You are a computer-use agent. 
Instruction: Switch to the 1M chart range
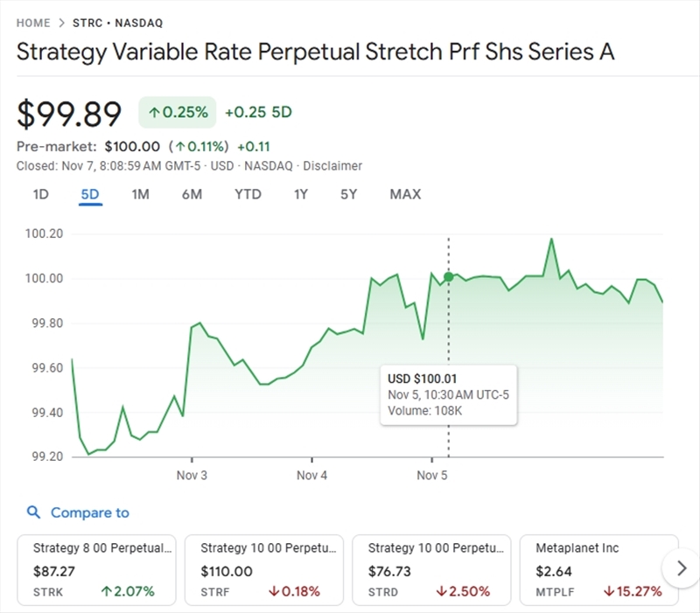pos(140,194)
